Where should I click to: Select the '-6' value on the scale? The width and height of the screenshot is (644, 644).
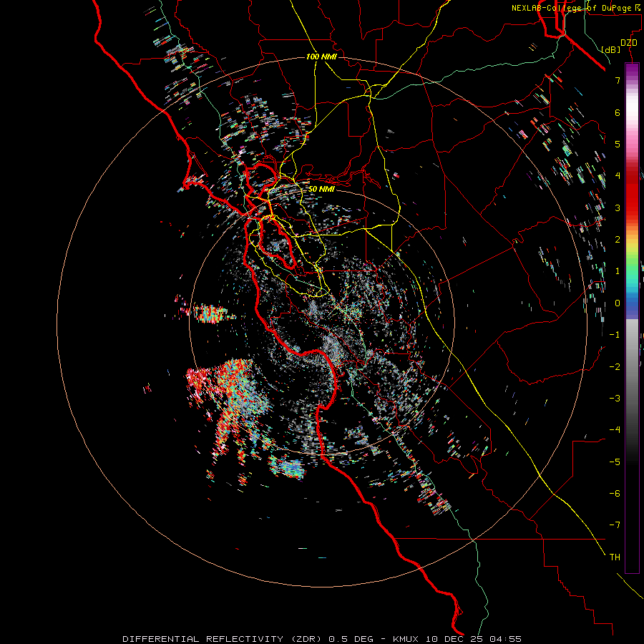click(x=615, y=494)
